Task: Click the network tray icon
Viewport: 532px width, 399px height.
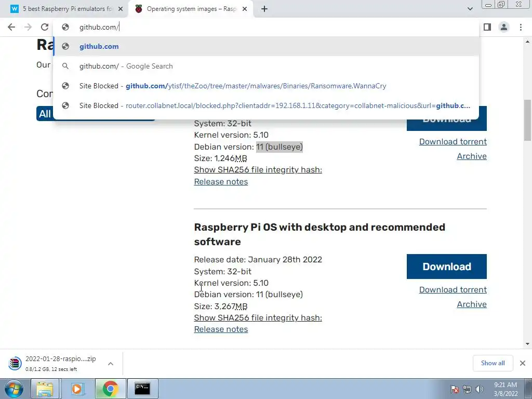Action: tap(467, 389)
